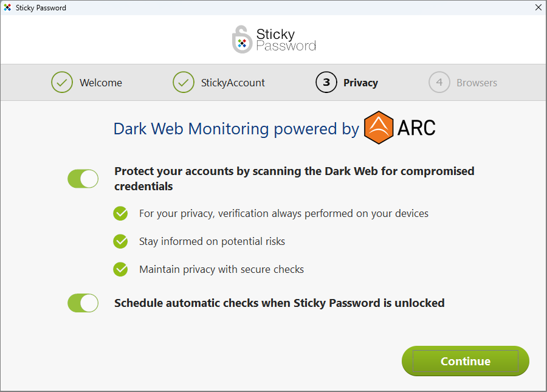The width and height of the screenshot is (547, 392).
Task: Click the Sticky Password logo
Action: click(273, 38)
